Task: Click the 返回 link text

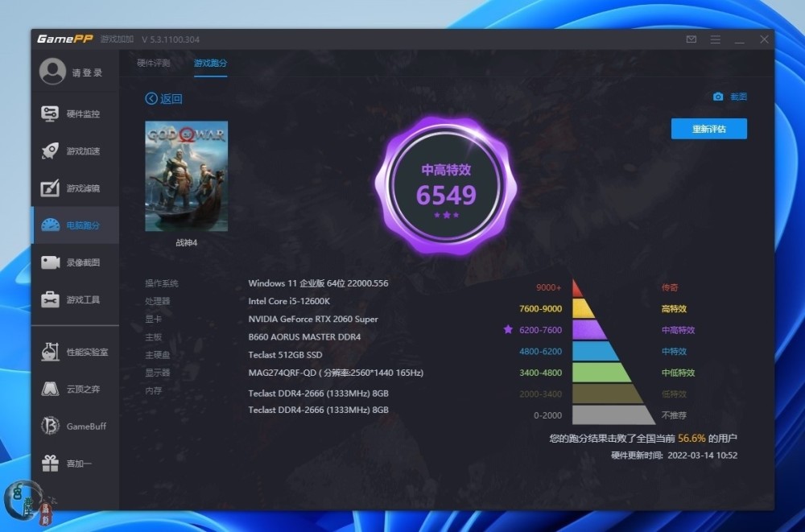Action: point(171,99)
